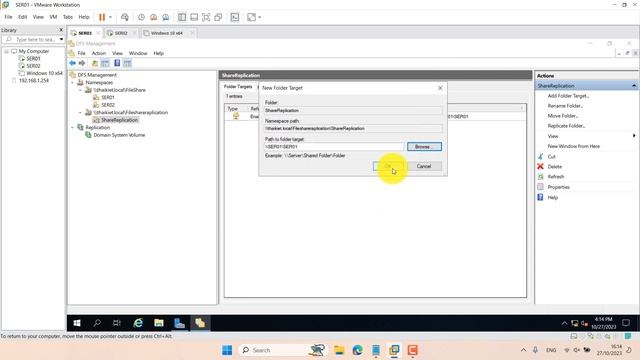Confirm the dialog with the OK button
640x360 pixels.
[x=389, y=166]
